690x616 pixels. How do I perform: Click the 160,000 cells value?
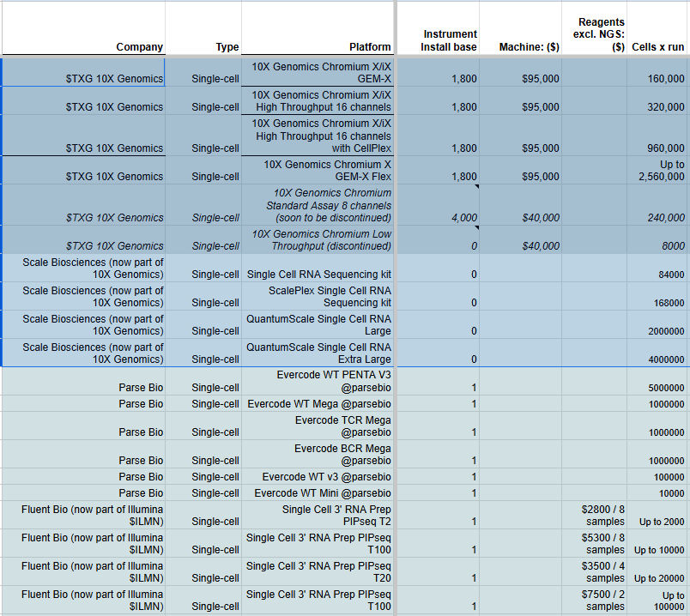pos(657,73)
